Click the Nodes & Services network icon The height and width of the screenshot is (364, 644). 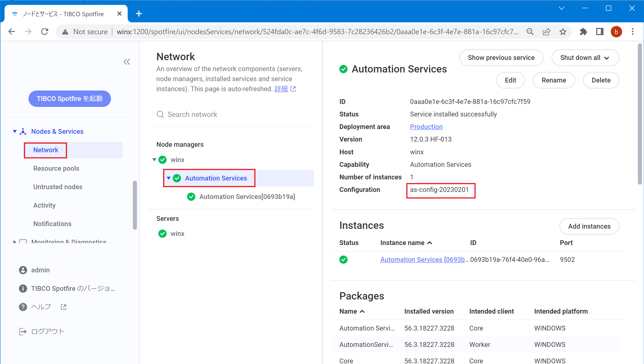pos(23,132)
